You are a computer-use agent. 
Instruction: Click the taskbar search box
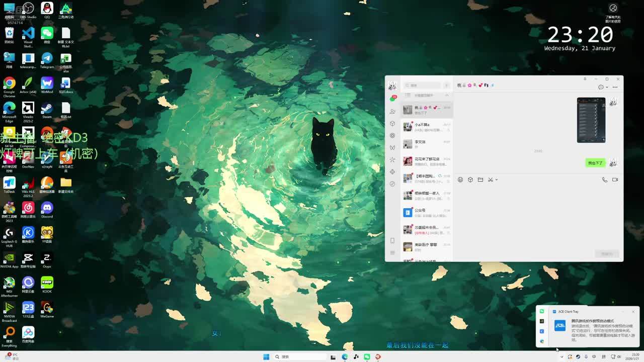[299, 357]
